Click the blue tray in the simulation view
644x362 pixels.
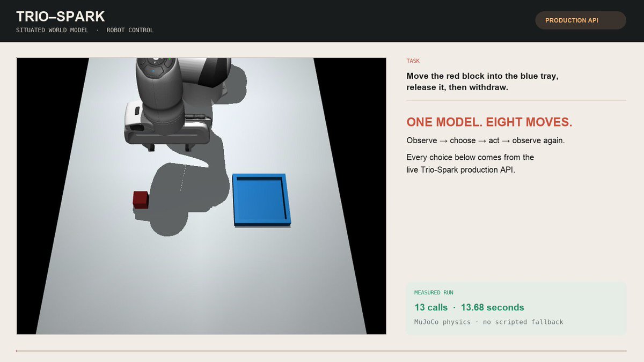tap(262, 200)
